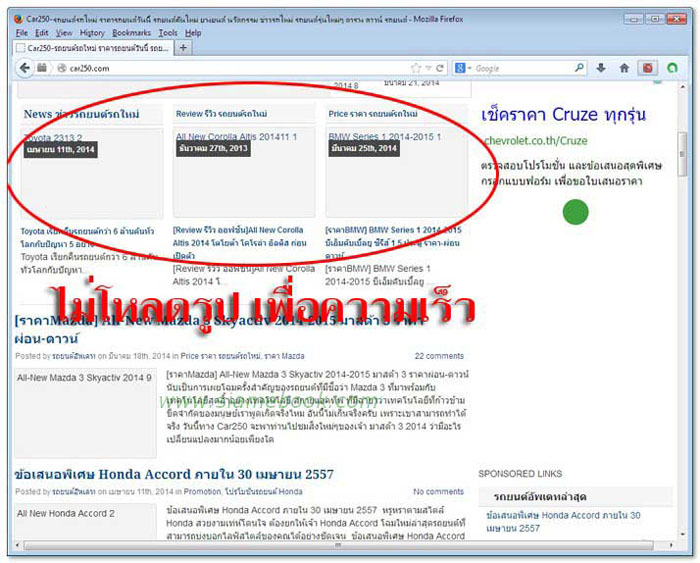Open the Toyota recall news article link
Image resolution: width=700 pixels, height=563 pixels.
click(x=87, y=238)
